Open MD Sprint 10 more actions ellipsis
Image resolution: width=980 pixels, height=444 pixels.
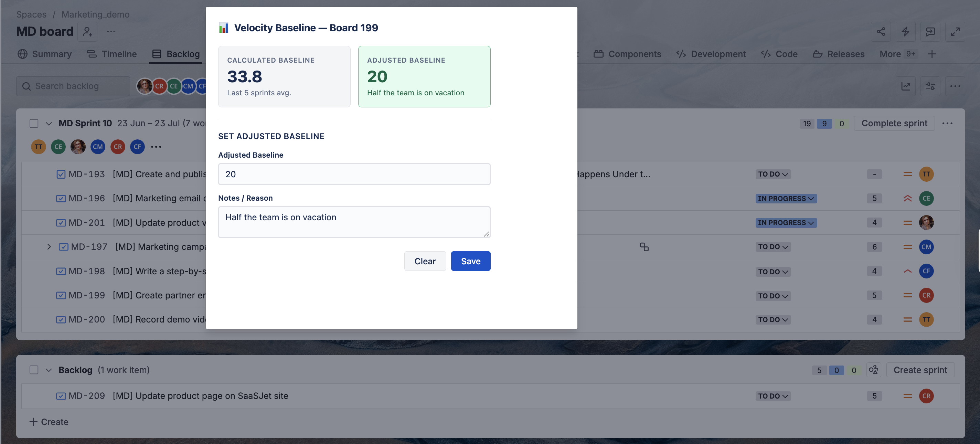pyautogui.click(x=947, y=123)
